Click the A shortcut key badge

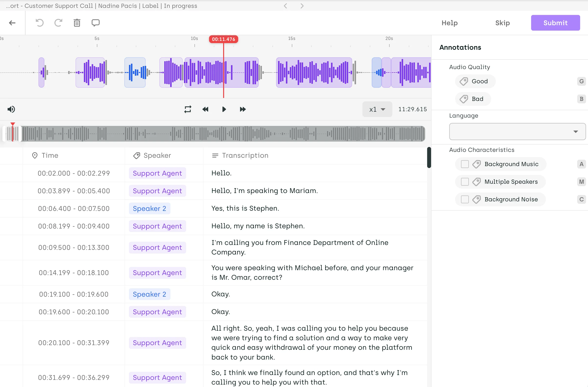click(581, 164)
